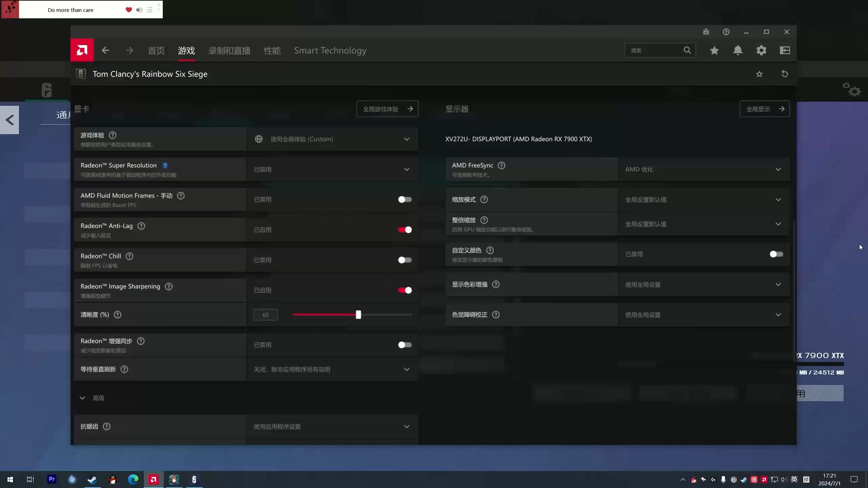
Task: Open Microsoft Edge from the taskbar
Action: 133,479
